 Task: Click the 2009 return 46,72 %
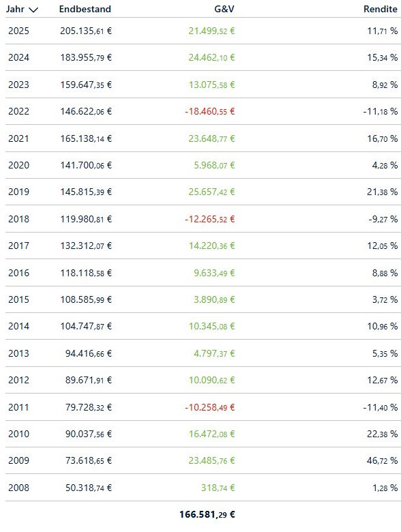(x=382, y=460)
